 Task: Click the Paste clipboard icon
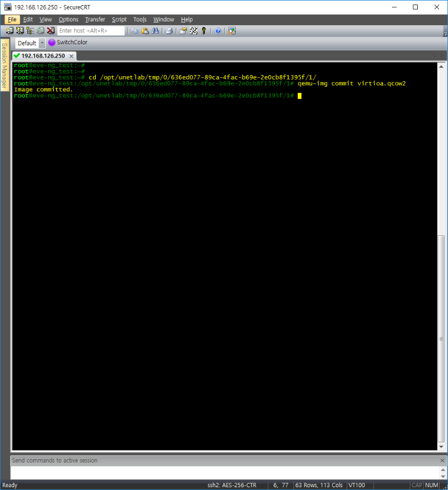(x=144, y=31)
